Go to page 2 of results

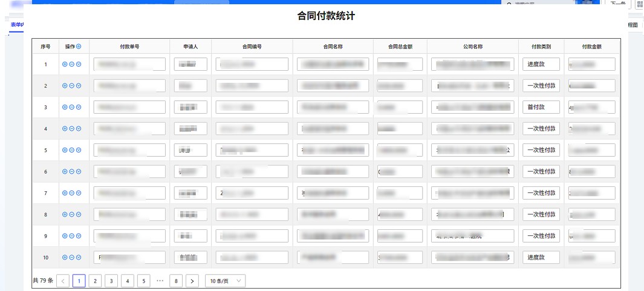95,281
